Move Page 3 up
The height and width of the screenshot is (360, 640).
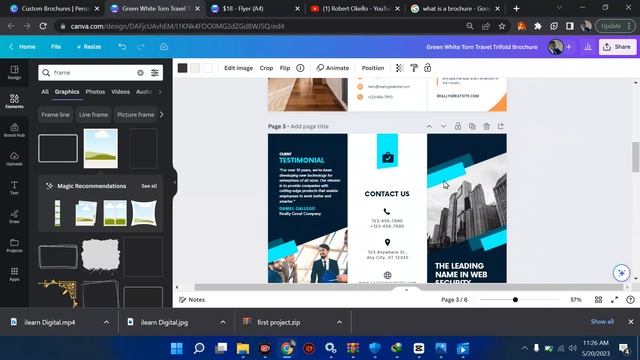pyautogui.click(x=429, y=127)
